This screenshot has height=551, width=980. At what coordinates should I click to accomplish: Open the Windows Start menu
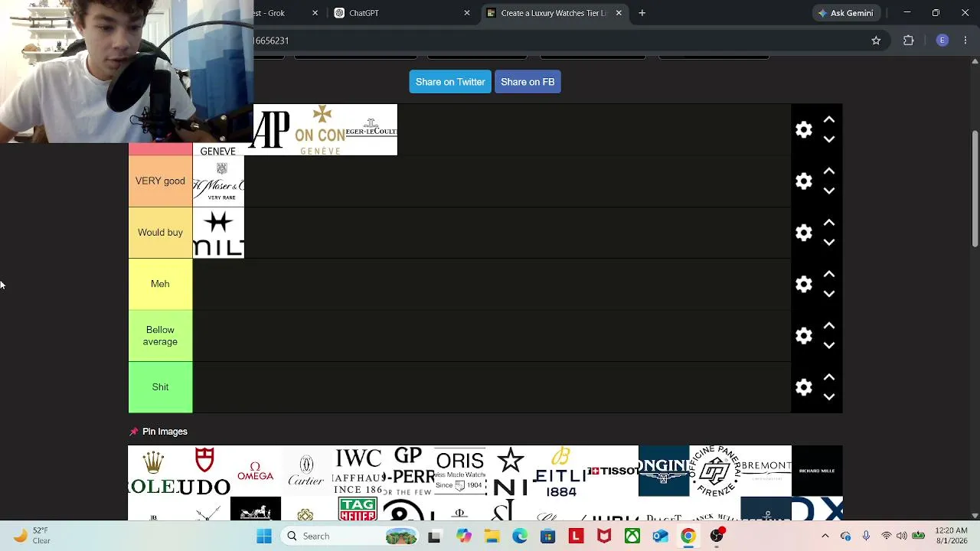tap(264, 536)
